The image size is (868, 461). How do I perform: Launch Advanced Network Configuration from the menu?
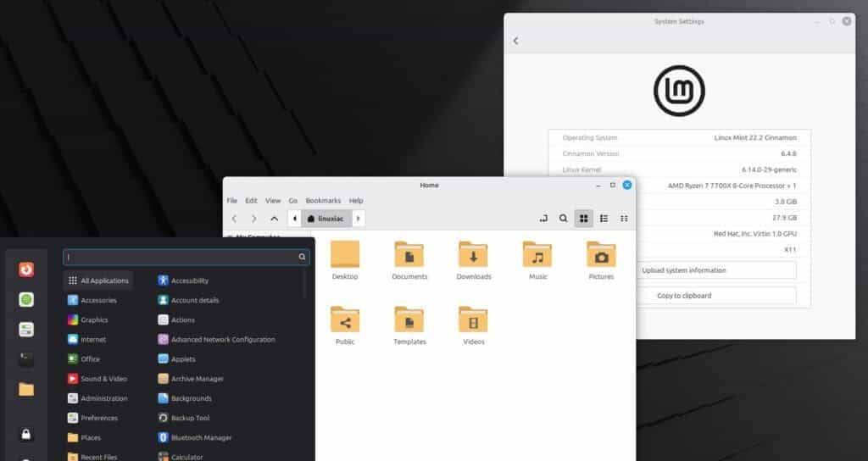(216, 340)
